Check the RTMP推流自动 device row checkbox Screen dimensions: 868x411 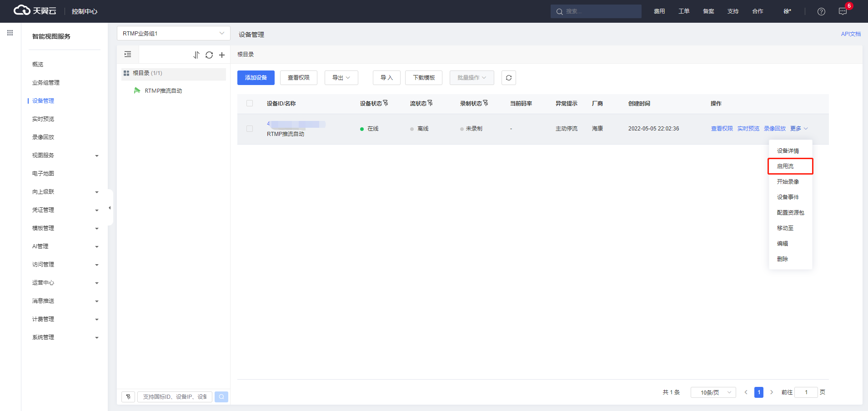pos(250,129)
